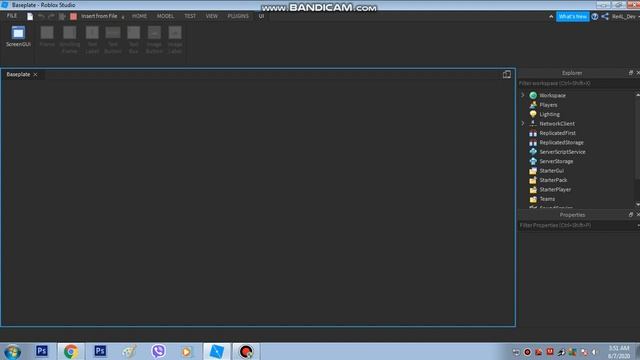
Task: Click the red stop icon in the quick access bar
Action: point(73,16)
